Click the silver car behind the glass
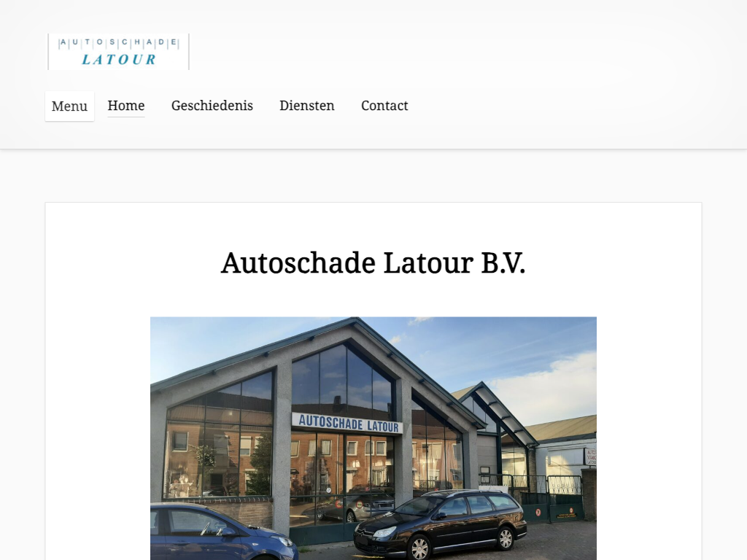This screenshot has width=747, height=560. (x=355, y=507)
